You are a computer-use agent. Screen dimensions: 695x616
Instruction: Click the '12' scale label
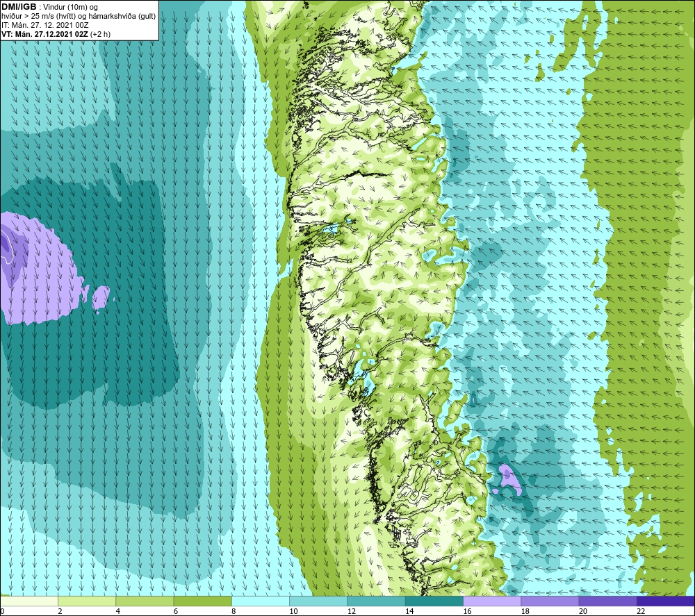[352, 611]
